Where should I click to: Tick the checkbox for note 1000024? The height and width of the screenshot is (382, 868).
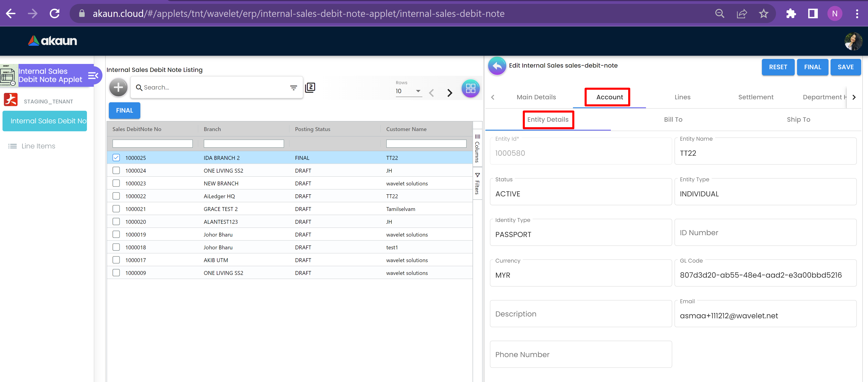point(116,171)
